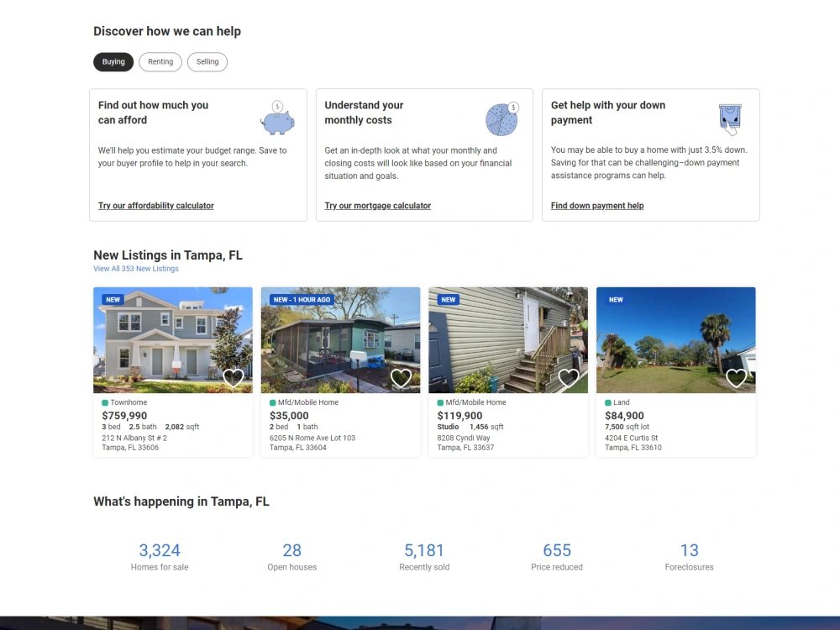Image resolution: width=840 pixels, height=630 pixels.
Task: Open View All 353 New Listings link
Action: (136, 269)
